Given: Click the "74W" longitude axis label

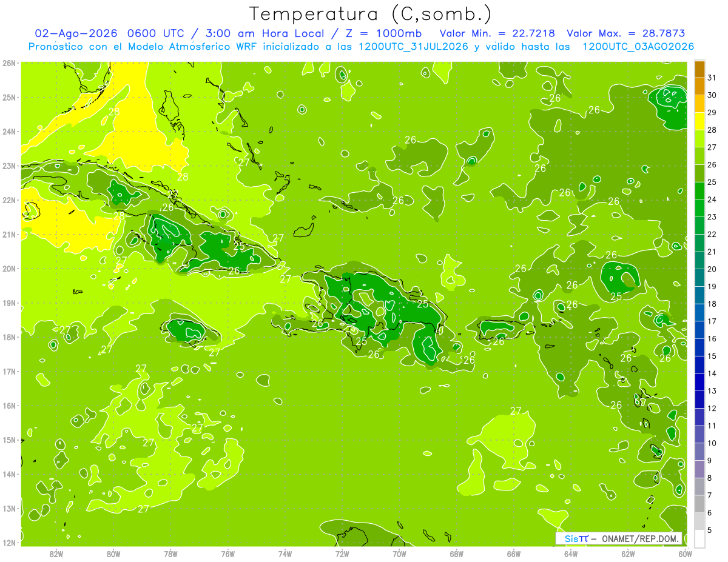Looking at the screenshot, I should pos(285,554).
